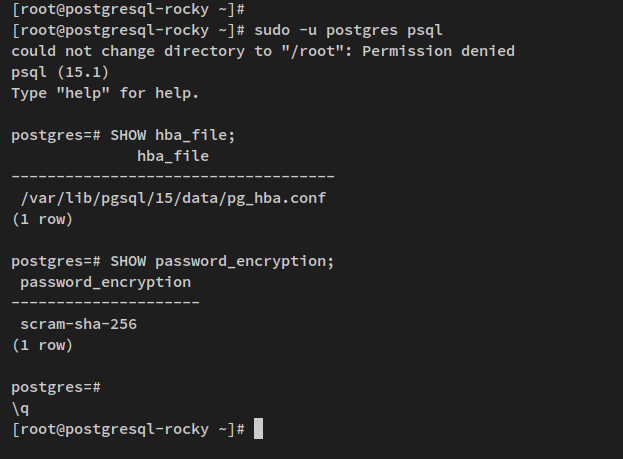
Task: Click the password_encryption column header
Action: [x=106, y=282]
